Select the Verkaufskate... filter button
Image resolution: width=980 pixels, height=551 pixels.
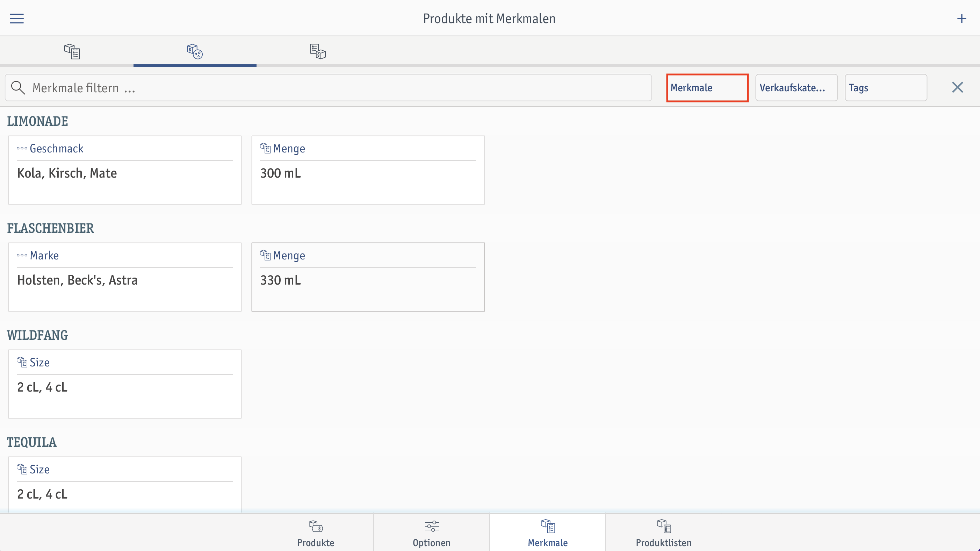tap(796, 87)
